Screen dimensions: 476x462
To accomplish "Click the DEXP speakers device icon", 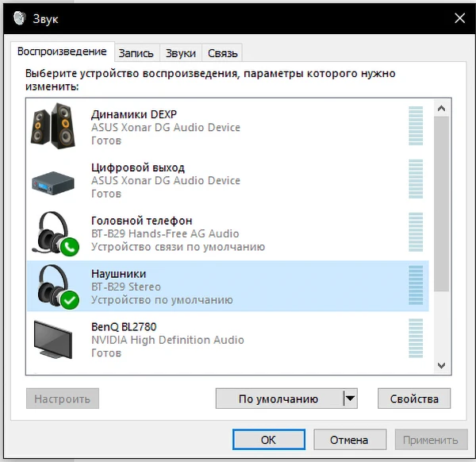I will pyautogui.click(x=53, y=125).
